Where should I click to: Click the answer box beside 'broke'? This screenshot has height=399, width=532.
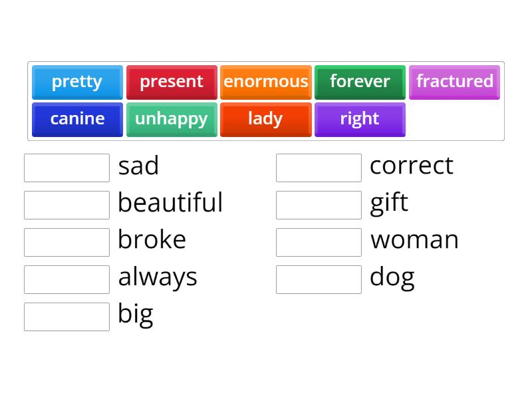pyautogui.click(x=66, y=242)
